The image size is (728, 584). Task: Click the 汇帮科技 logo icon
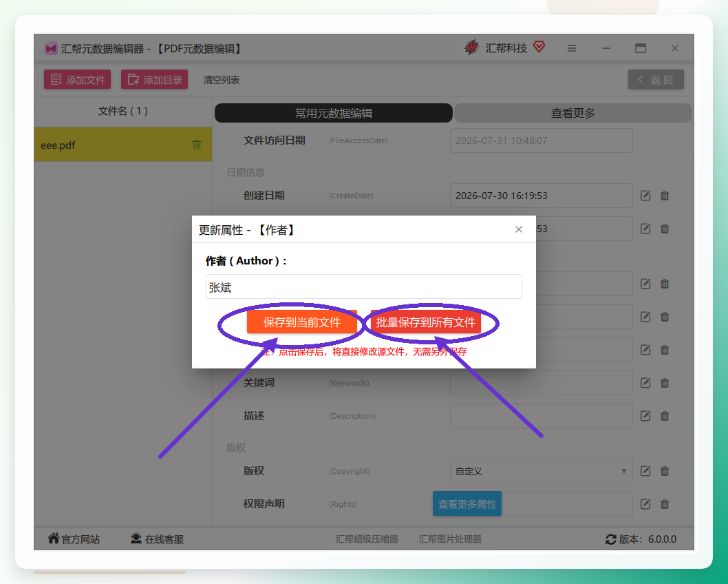472,48
